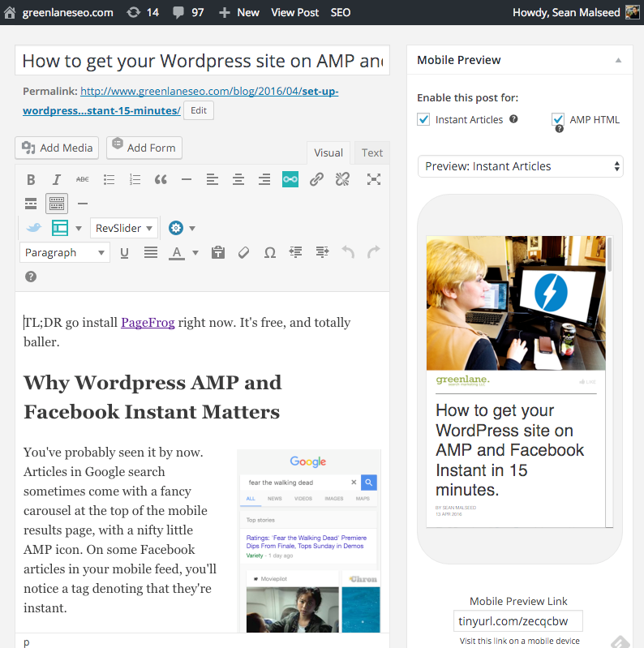The image size is (644, 648).
Task: Toggle the toolbar kitchen sink
Action: coord(57,204)
